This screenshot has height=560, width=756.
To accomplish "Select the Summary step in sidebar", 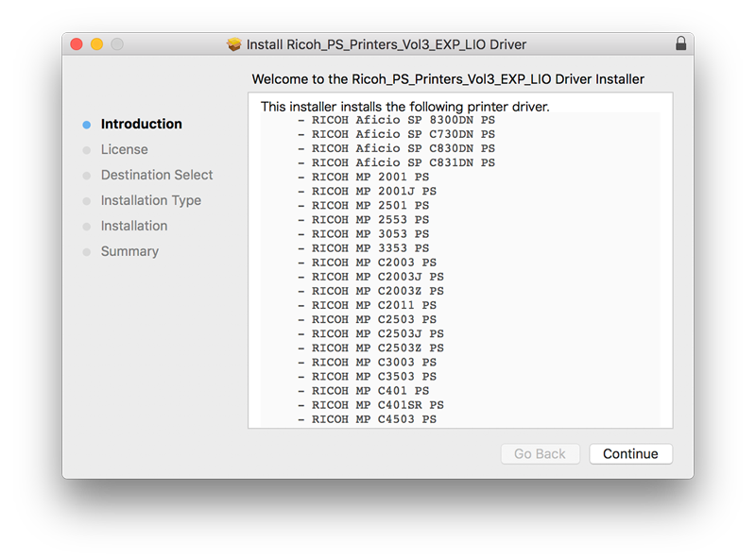I will click(x=129, y=251).
